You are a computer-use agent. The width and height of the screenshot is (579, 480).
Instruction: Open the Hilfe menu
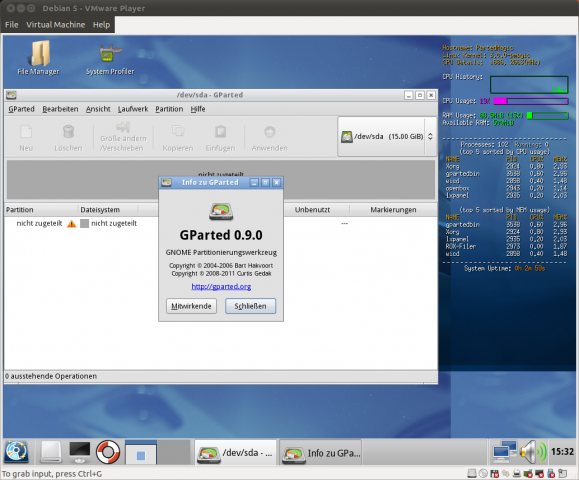(x=198, y=109)
